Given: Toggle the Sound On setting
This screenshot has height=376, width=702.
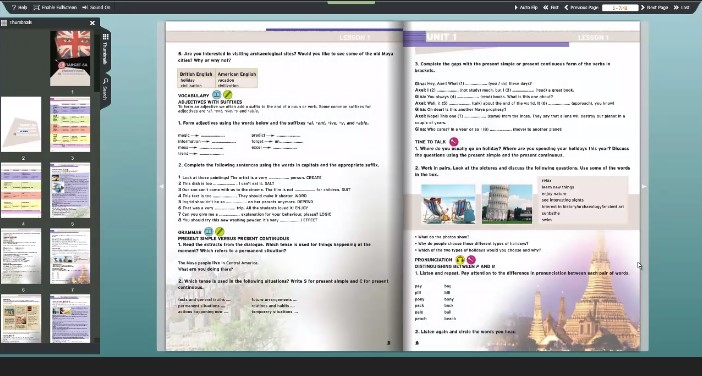Looking at the screenshot, I should (96, 8).
